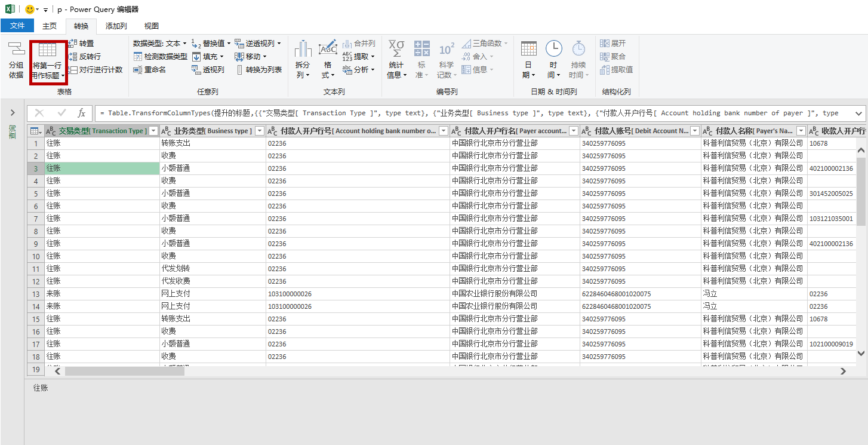868x445 pixels.
Task: Click the 信息 (Information) button
Action: pyautogui.click(x=478, y=69)
